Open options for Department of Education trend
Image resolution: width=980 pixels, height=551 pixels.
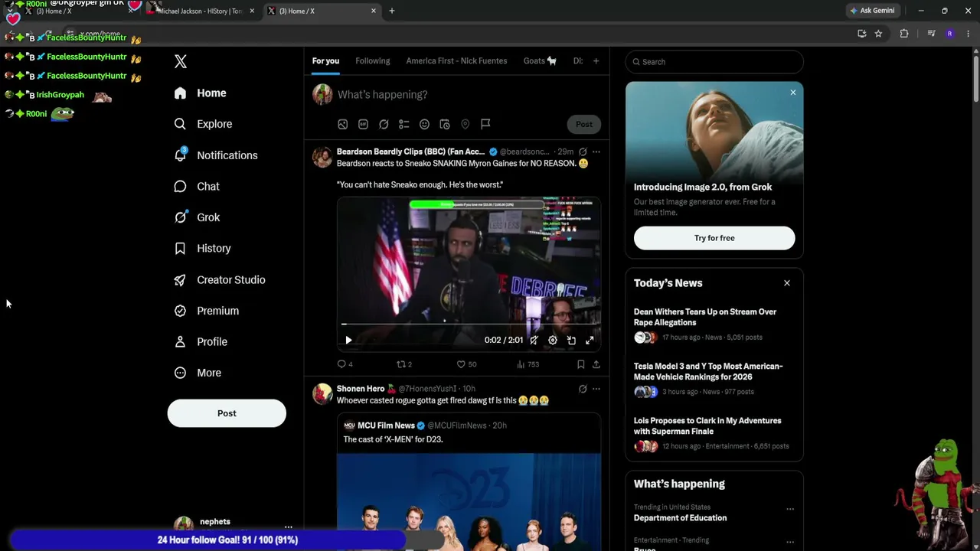(x=790, y=509)
